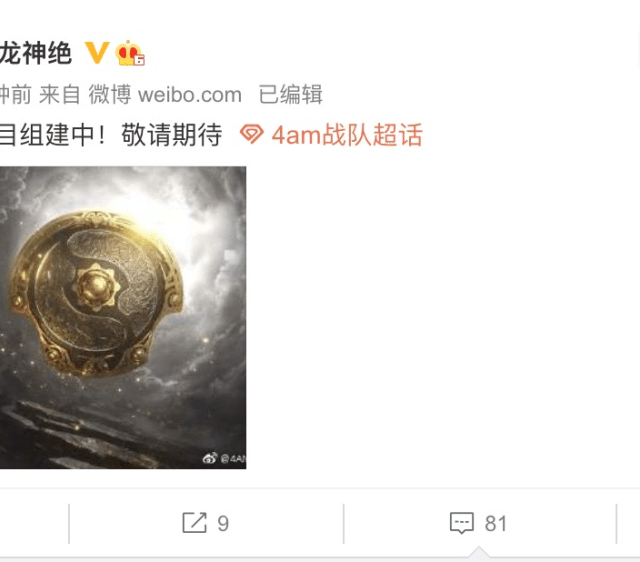View edit history via 已编辑 label
Screen dimensions: 640x562
(x=290, y=95)
